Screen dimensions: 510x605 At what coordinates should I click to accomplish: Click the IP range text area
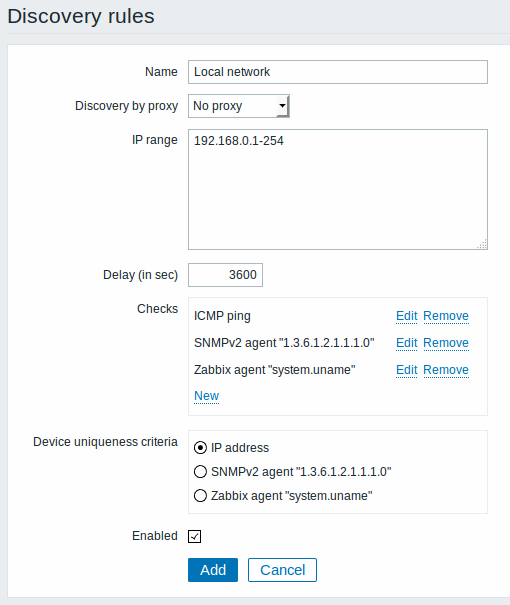(338, 189)
